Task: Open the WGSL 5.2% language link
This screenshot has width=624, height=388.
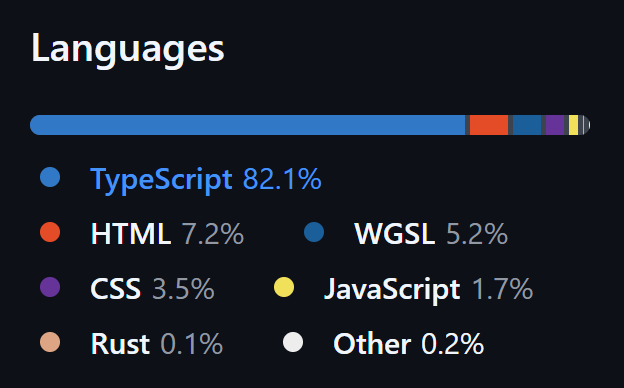Action: pyautogui.click(x=406, y=234)
